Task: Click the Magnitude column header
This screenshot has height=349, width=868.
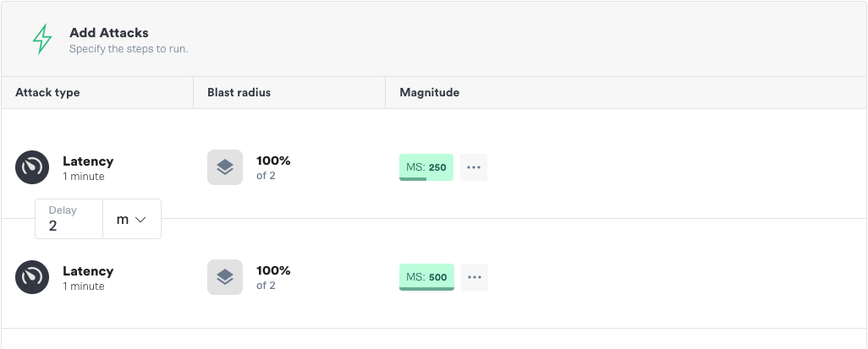Action: [x=430, y=92]
